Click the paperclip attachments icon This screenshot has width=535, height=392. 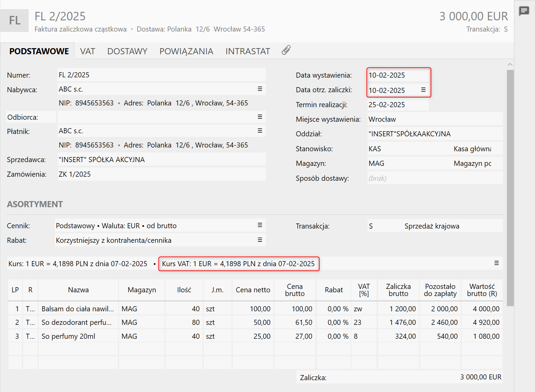pos(286,51)
